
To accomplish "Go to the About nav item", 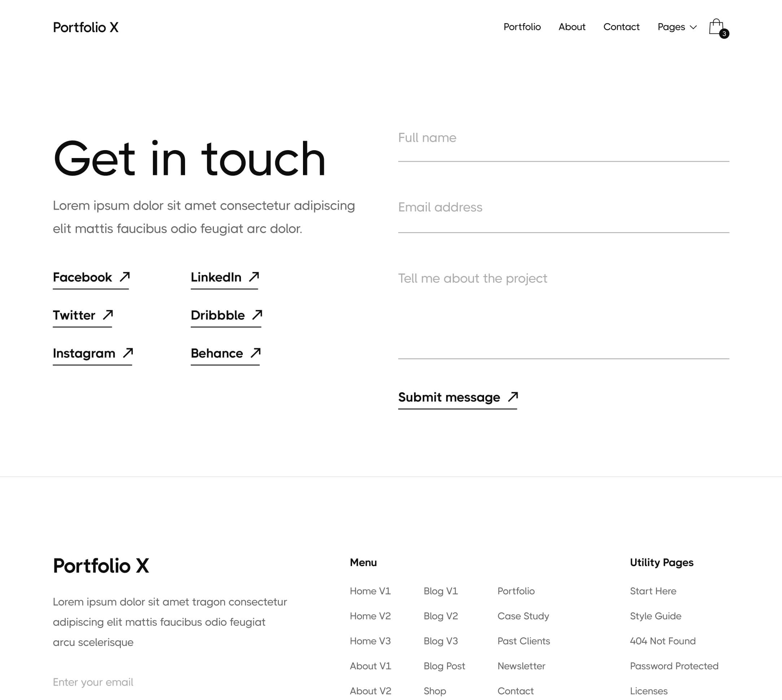I will [x=572, y=27].
